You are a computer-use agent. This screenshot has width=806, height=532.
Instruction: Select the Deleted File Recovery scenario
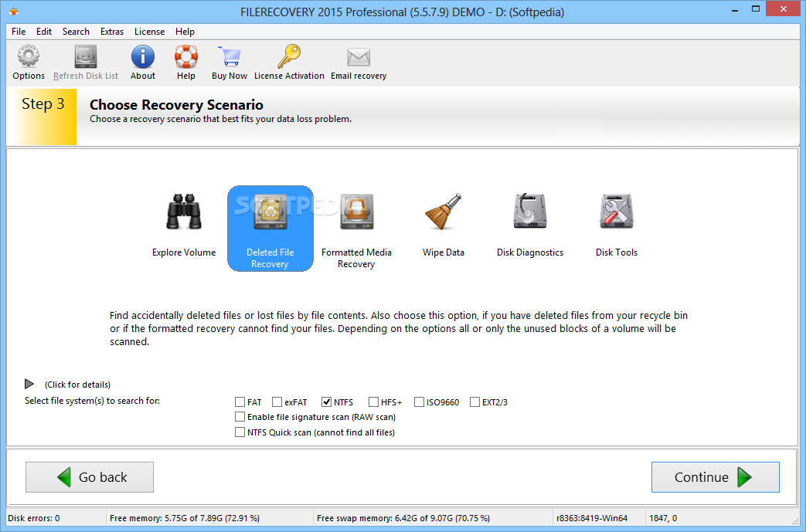[x=270, y=229]
